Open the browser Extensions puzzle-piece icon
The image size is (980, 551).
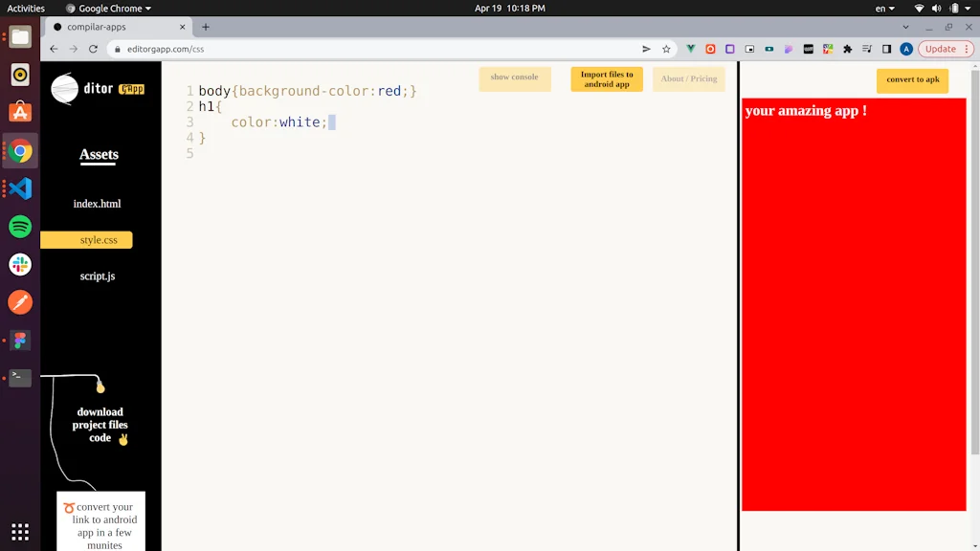pyautogui.click(x=847, y=49)
